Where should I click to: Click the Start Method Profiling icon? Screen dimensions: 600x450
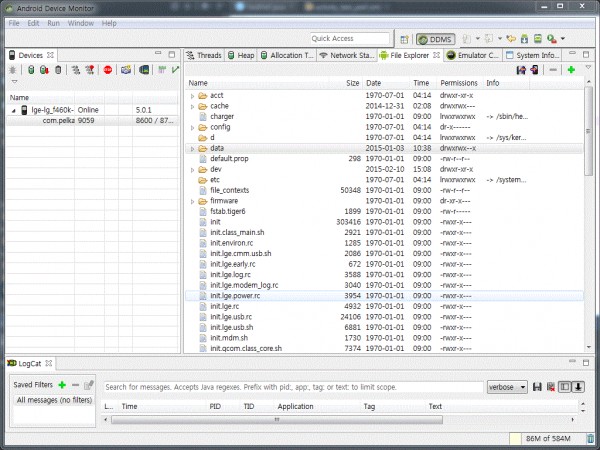point(90,70)
